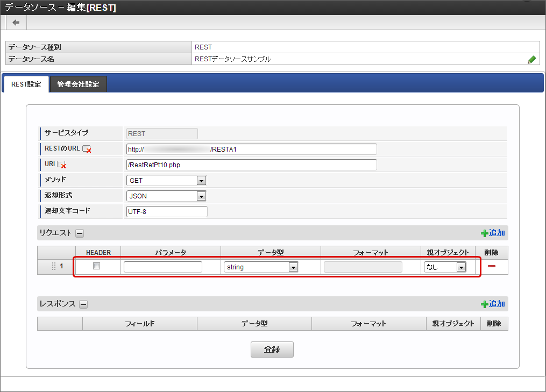This screenshot has height=392, width=546.
Task: Click the disabled フォーマット field in row 1
Action: pos(363,267)
